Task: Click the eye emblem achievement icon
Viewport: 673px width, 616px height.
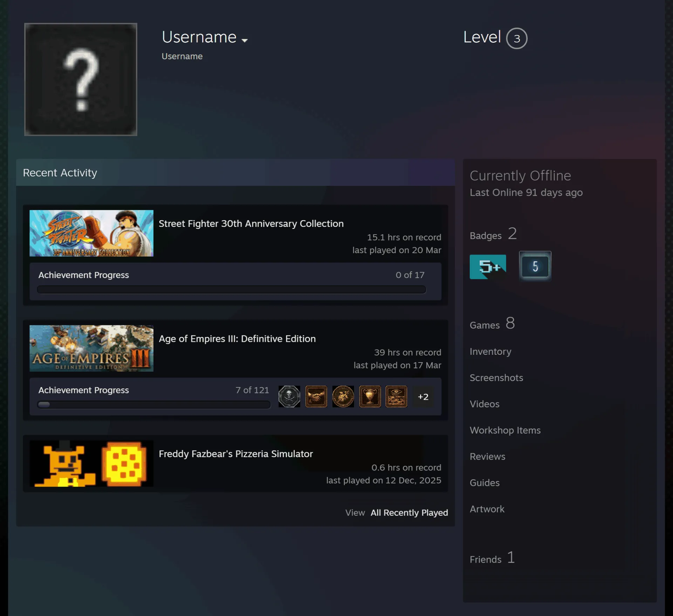Action: 396,397
